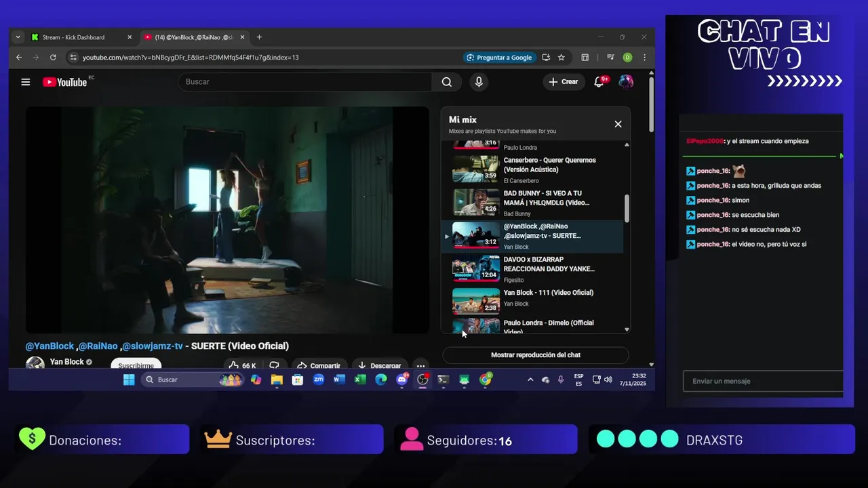This screenshot has height=488, width=868.
Task: Click the volume speaker tray icon
Action: pyautogui.click(x=608, y=380)
